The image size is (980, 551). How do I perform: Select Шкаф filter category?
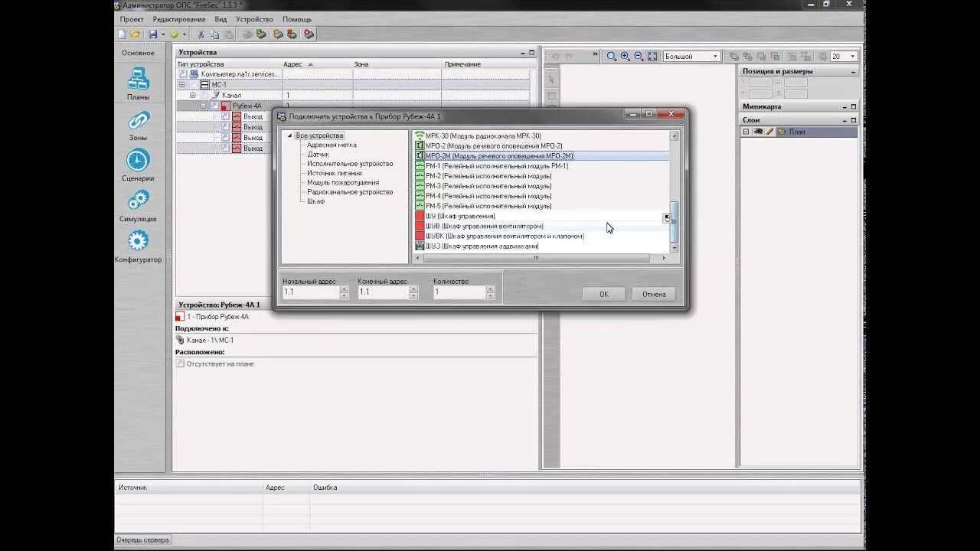pos(315,201)
